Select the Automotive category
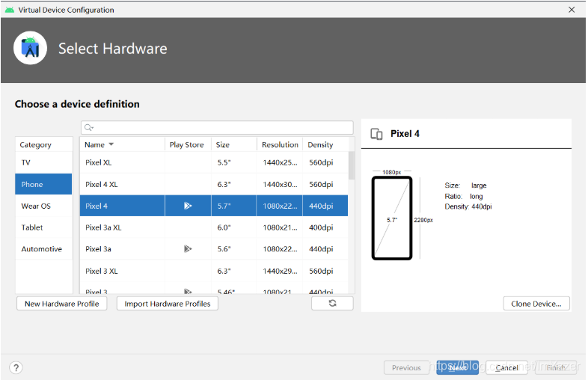 tap(43, 249)
